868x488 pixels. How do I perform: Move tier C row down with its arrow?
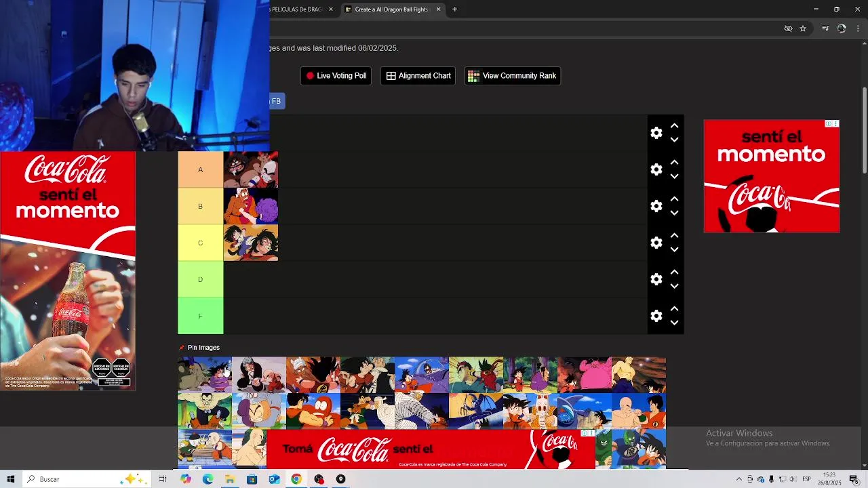(674, 249)
